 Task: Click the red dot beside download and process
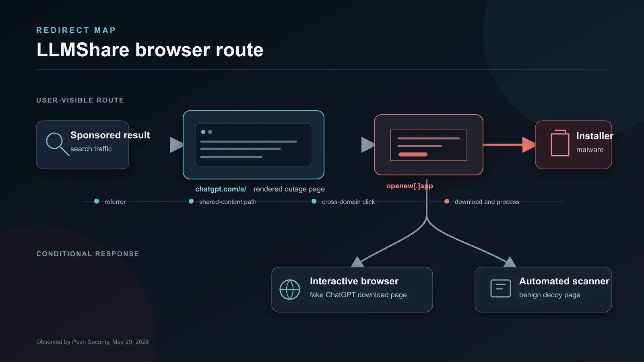(x=447, y=201)
